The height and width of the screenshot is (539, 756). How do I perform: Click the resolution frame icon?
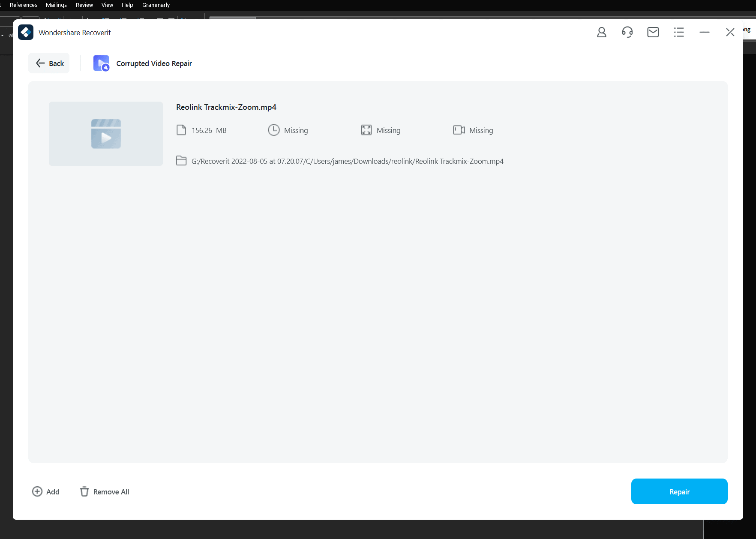[x=366, y=130]
